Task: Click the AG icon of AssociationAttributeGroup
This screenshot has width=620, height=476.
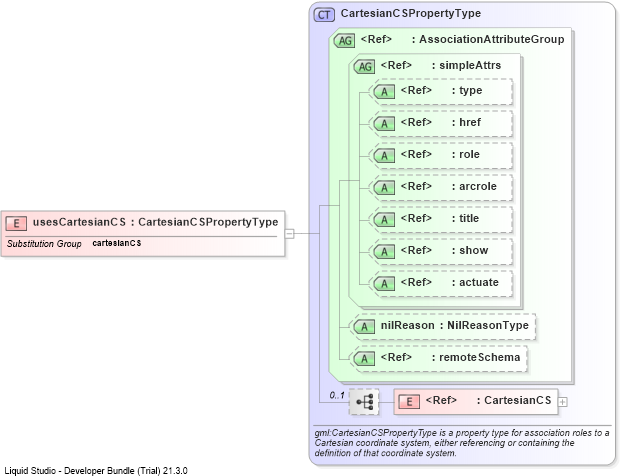Action: 344,41
